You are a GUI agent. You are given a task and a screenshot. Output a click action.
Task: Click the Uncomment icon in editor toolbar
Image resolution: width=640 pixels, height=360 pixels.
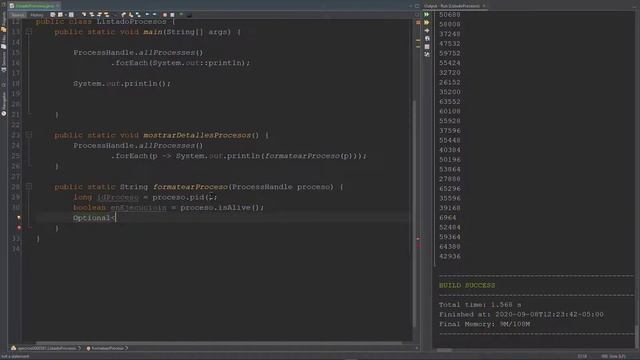click(189, 16)
